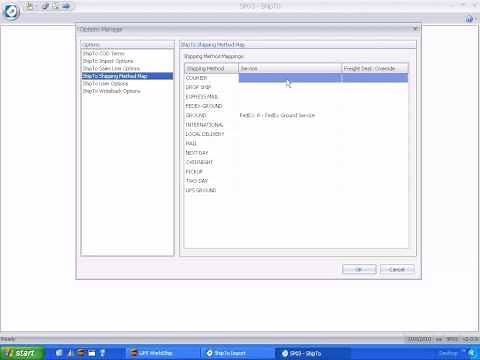Click the Service column header
Screen dimensions: 480x360
pos(290,68)
